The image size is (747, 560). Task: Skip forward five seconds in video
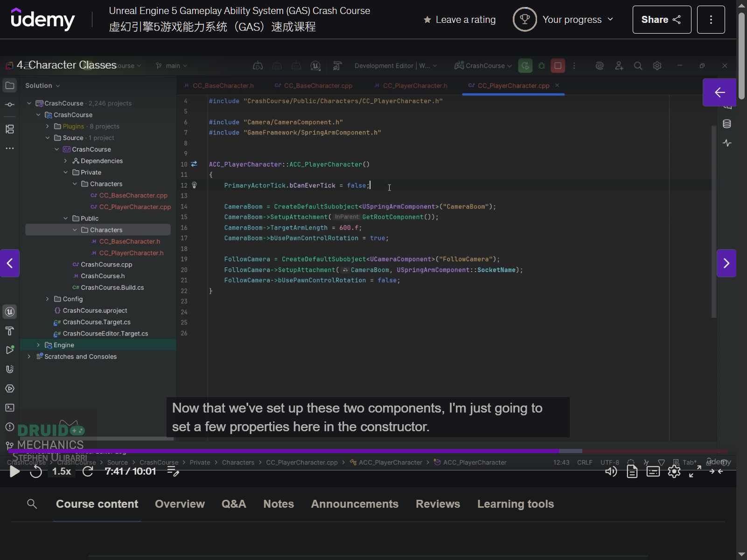pyautogui.click(x=88, y=471)
